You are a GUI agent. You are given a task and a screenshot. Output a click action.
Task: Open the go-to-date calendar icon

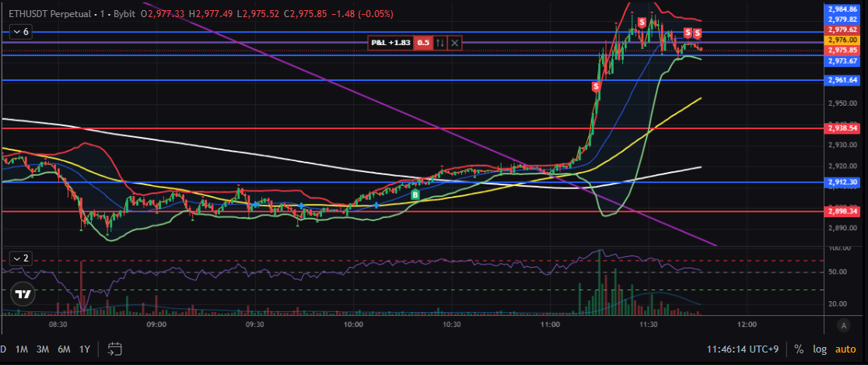115,348
